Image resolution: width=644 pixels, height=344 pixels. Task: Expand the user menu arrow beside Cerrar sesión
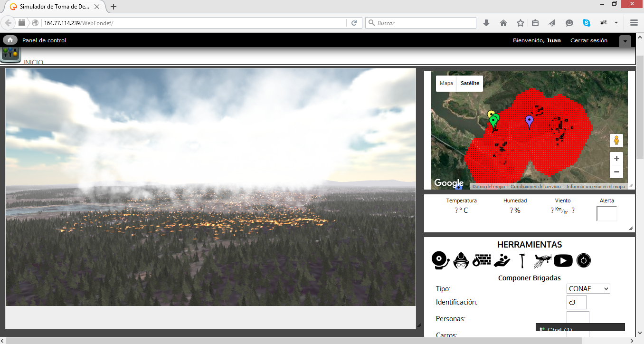[x=625, y=41]
